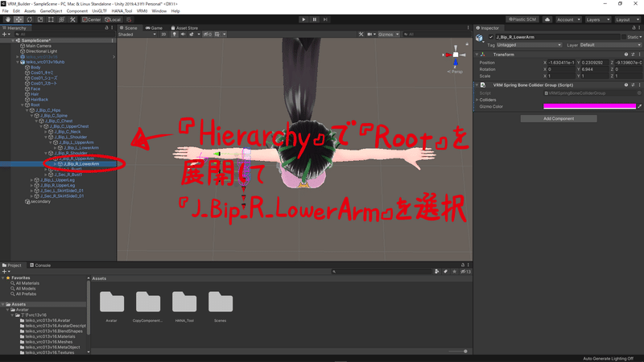Open the Layers dropdown

point(597,19)
